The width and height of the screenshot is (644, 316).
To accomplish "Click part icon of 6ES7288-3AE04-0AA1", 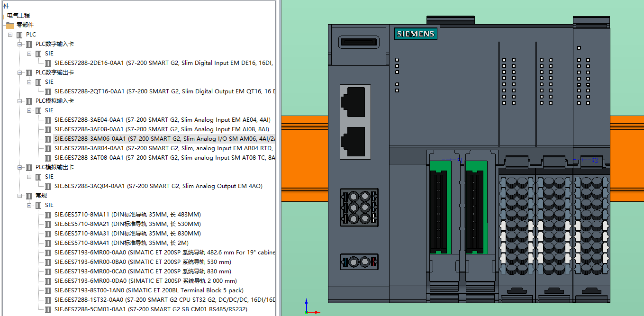I will point(48,120).
